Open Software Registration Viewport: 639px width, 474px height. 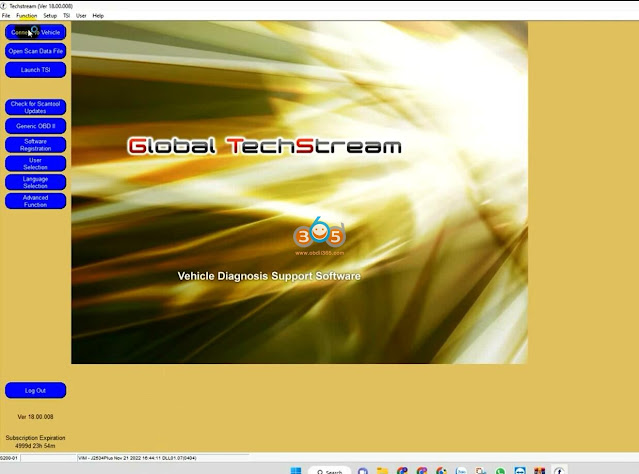tap(35, 145)
